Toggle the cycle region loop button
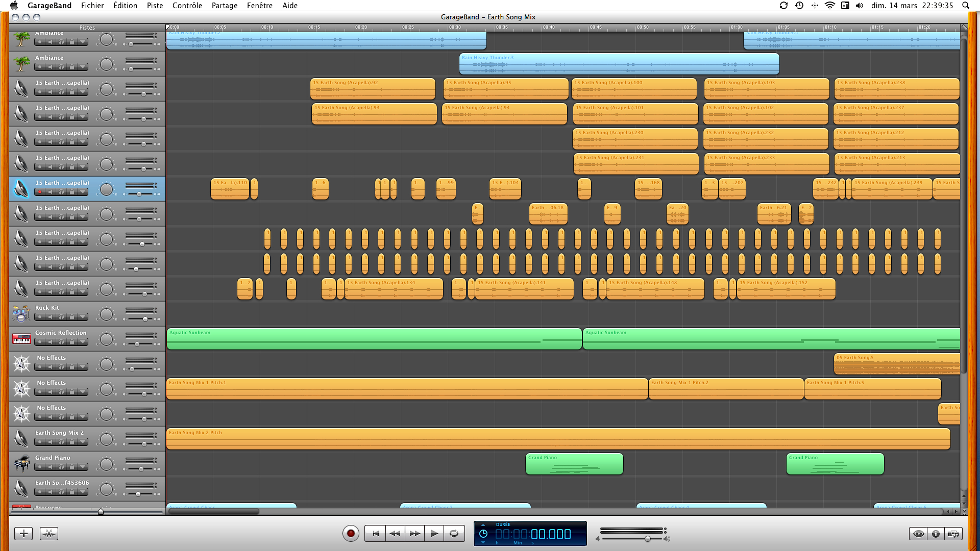The width and height of the screenshot is (980, 551). click(454, 534)
